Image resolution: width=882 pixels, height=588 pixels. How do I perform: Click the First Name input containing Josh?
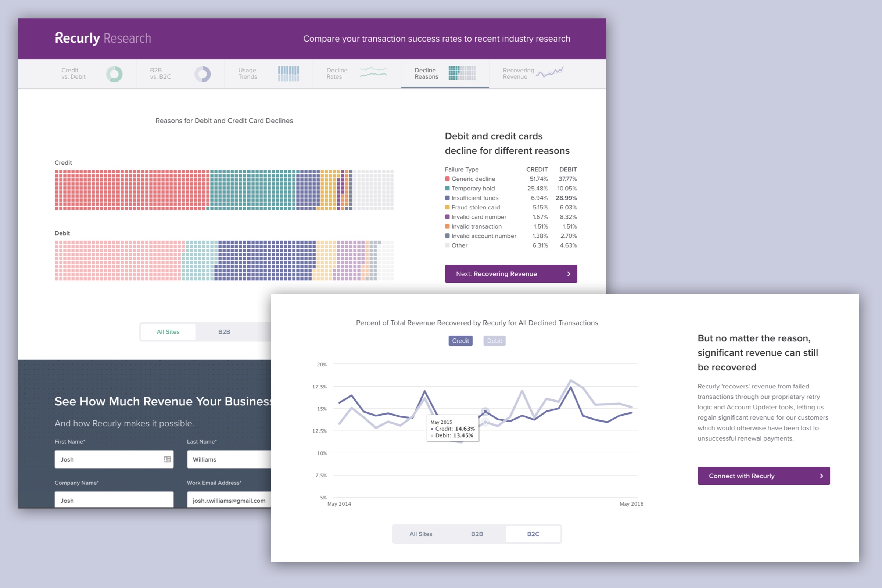tap(114, 459)
